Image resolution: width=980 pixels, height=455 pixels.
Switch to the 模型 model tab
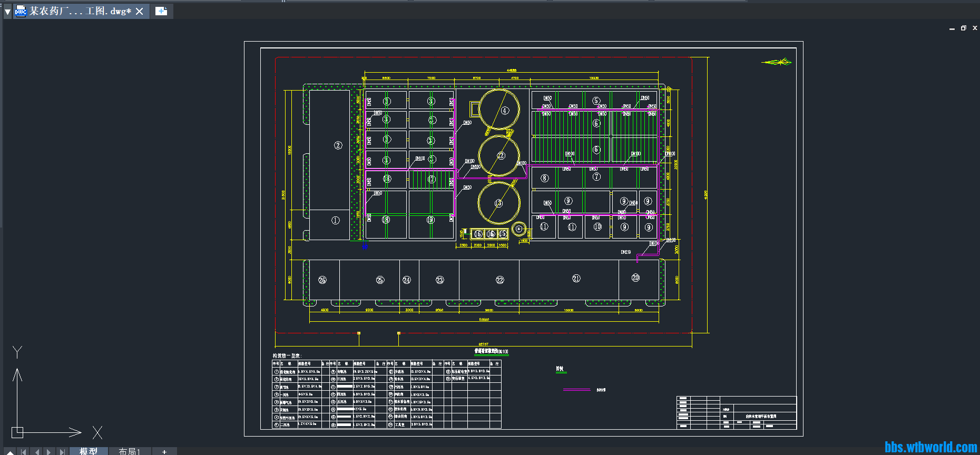pos(89,451)
